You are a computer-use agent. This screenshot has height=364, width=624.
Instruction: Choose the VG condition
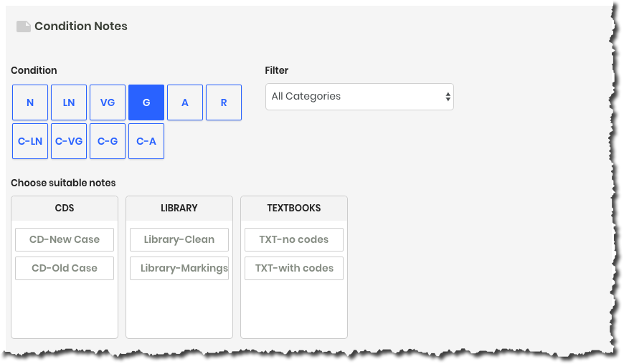pos(108,102)
